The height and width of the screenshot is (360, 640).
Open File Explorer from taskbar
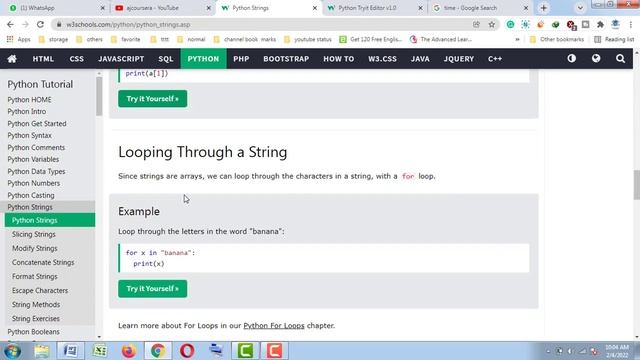pos(41,351)
